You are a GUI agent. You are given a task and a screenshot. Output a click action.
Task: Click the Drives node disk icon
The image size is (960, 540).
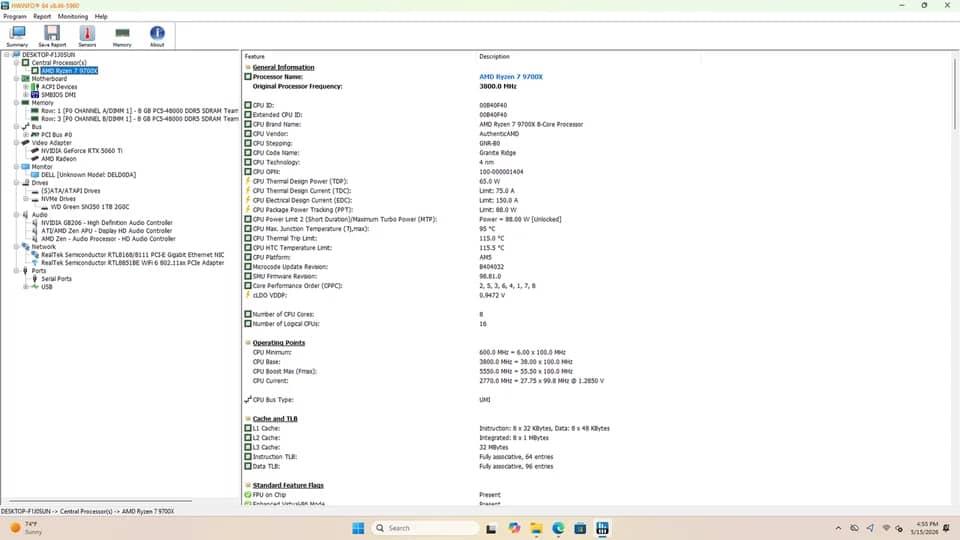[26, 182]
